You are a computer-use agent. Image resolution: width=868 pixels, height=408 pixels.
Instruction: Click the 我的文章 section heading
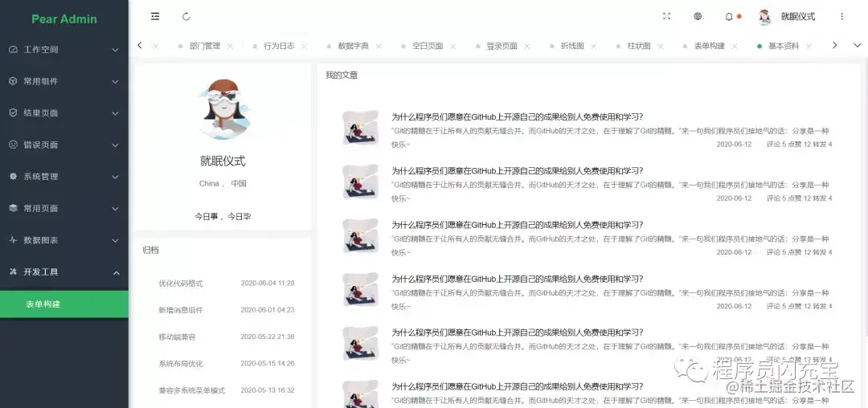coord(342,75)
